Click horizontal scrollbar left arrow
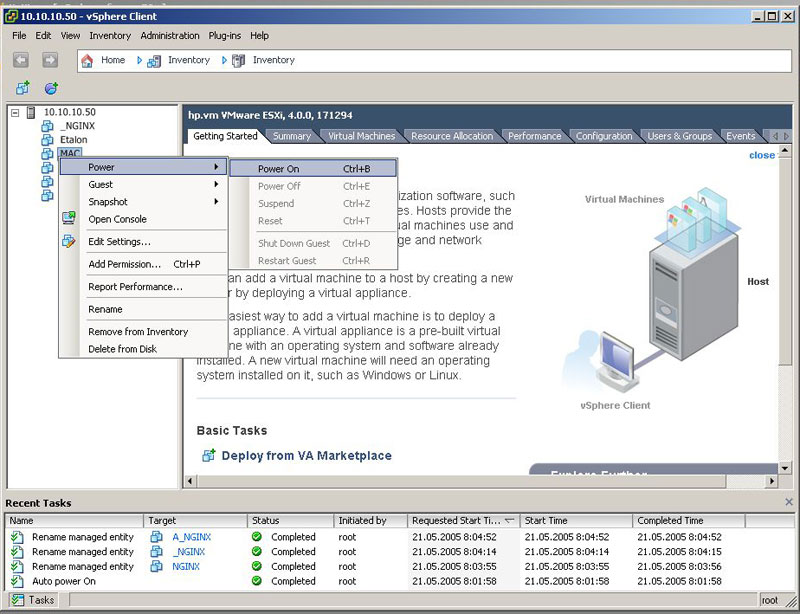 [191, 481]
